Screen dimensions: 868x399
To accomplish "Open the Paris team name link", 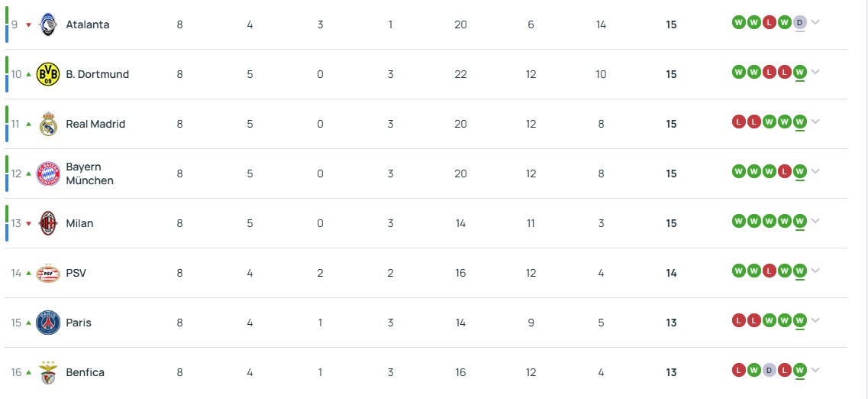I will [x=79, y=323].
